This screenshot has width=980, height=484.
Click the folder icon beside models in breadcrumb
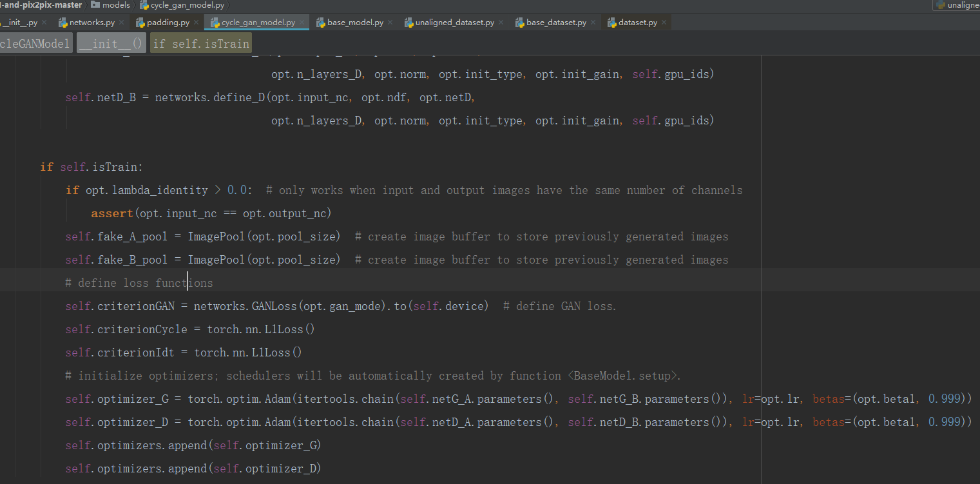(94, 5)
